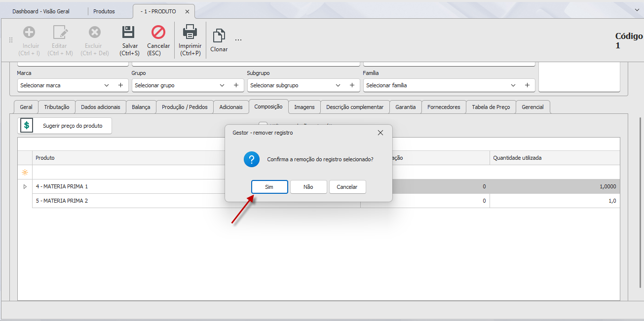The image size is (644, 321).
Task: Switch to the Imagens tab
Action: (x=304, y=107)
